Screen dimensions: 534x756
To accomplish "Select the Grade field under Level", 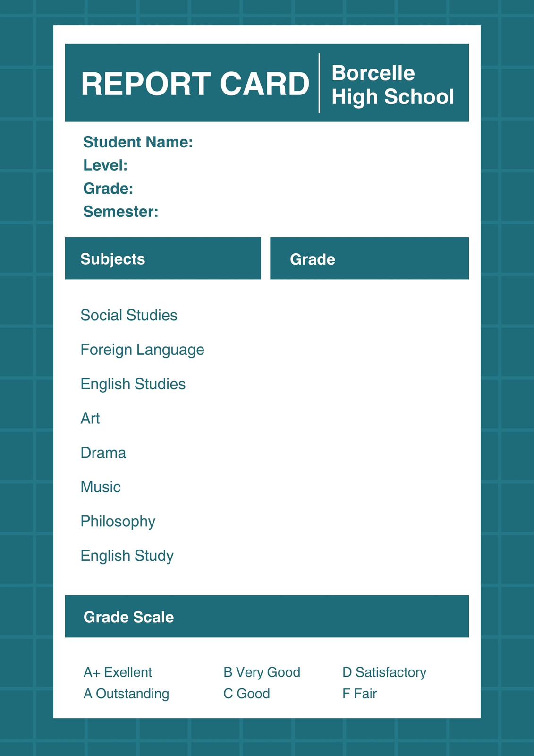I will [x=108, y=189].
